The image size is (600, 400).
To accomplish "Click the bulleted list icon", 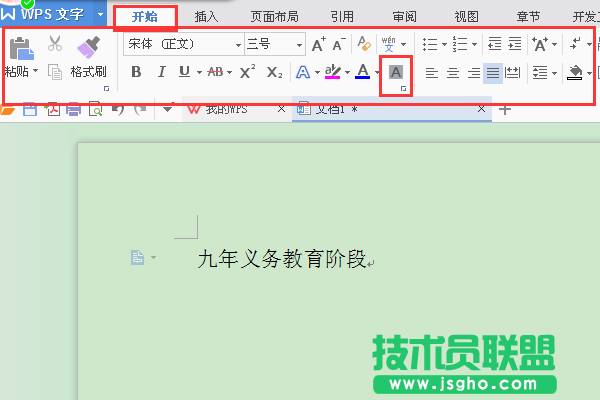I will pos(430,44).
